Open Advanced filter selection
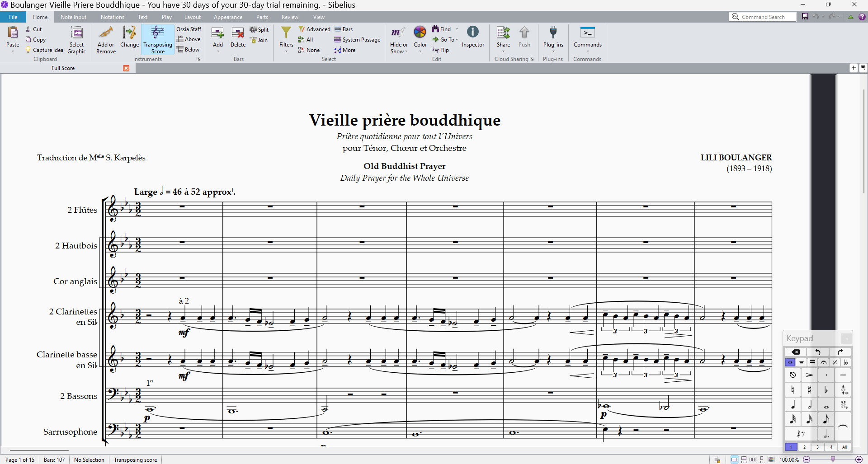Viewport: 868px width, 464px height. click(314, 29)
